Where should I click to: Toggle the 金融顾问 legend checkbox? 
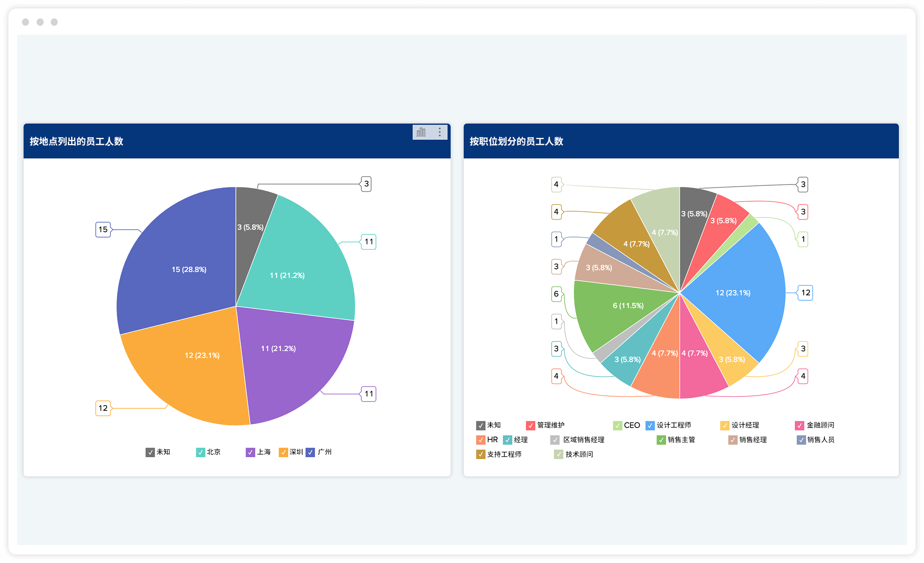click(800, 426)
